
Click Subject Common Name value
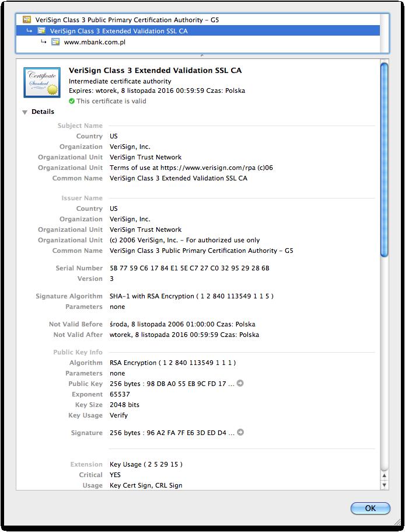(x=178, y=178)
